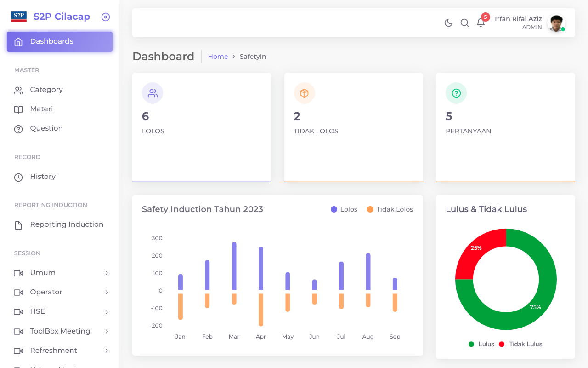588x368 pixels.
Task: Click the S2P logo image
Action: pyautogui.click(x=19, y=17)
